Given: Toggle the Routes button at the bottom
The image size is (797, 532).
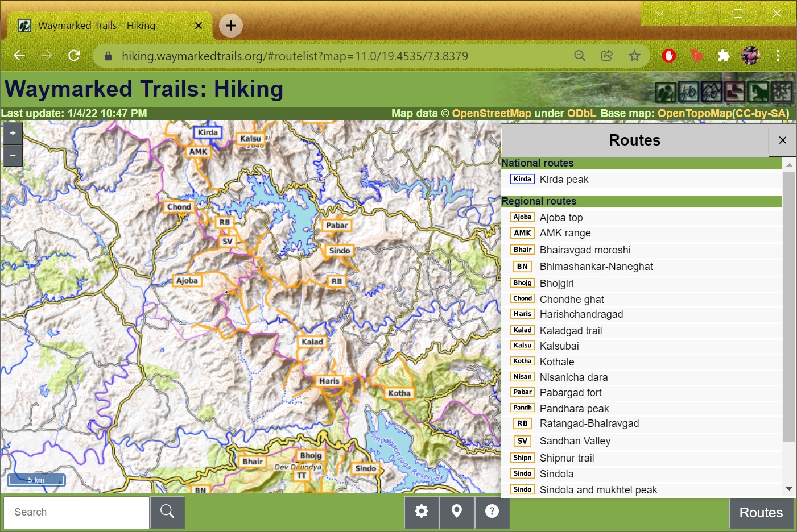Looking at the screenshot, I should (x=761, y=513).
